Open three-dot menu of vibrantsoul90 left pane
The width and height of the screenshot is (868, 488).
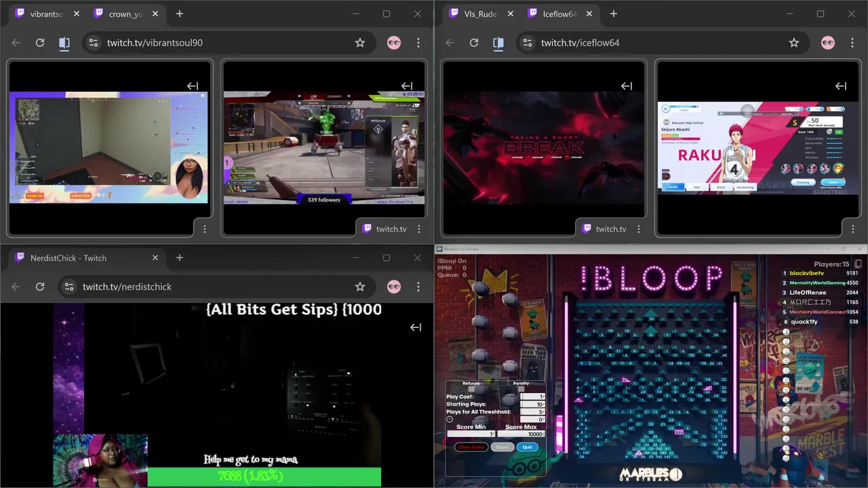tap(205, 229)
